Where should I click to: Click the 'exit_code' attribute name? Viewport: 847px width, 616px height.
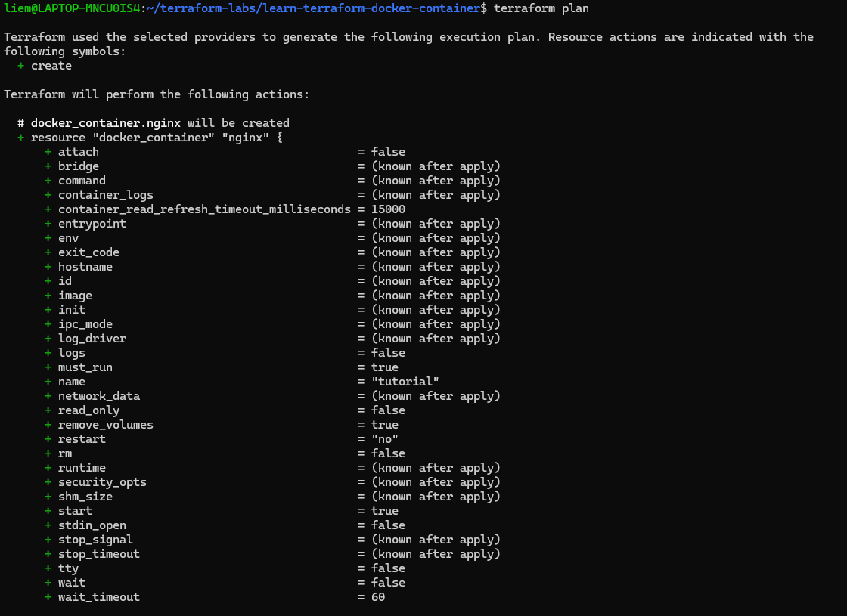click(88, 252)
